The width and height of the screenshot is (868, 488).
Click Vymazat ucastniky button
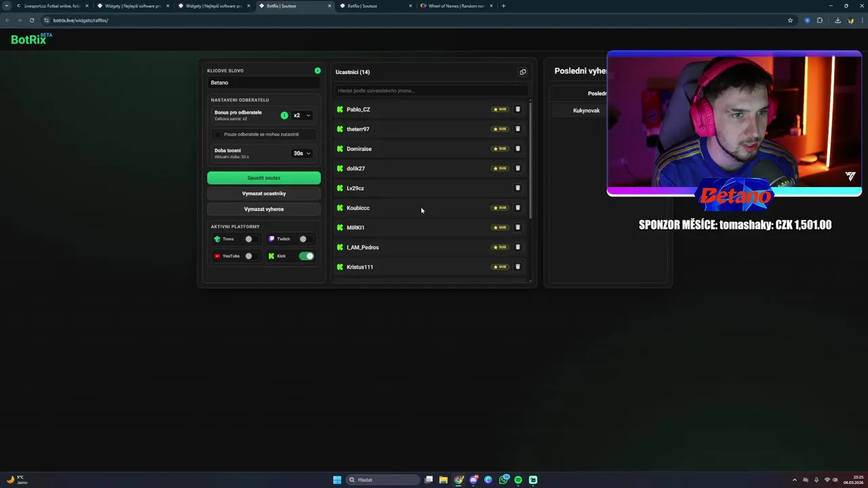click(264, 193)
